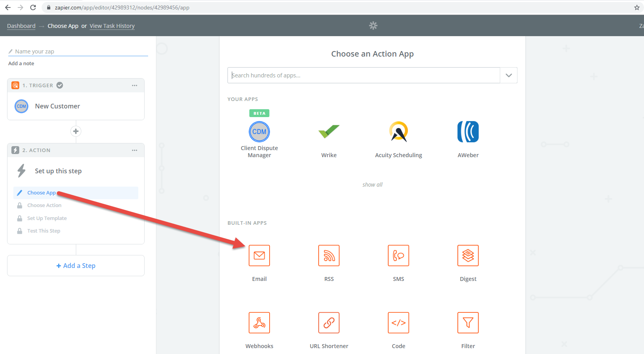Go to the Dashboard link
The width and height of the screenshot is (644, 354).
point(21,26)
